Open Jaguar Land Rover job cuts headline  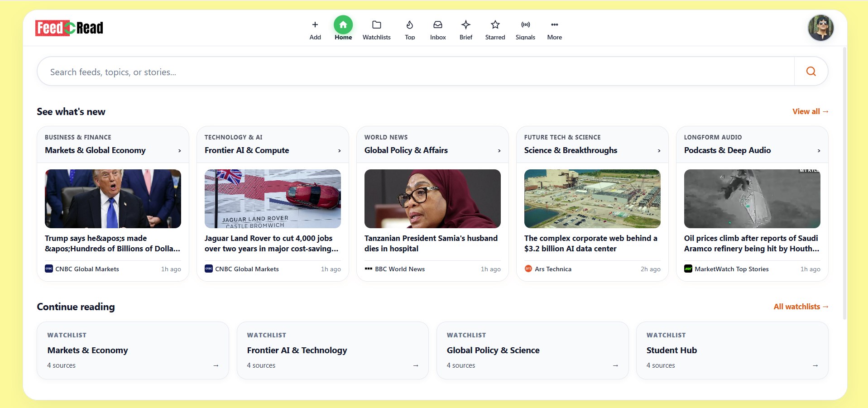tap(273, 243)
